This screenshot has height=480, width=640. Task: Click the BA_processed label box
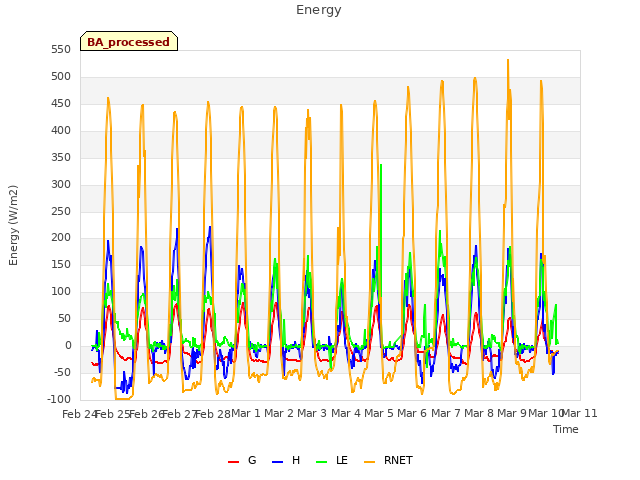(129, 41)
